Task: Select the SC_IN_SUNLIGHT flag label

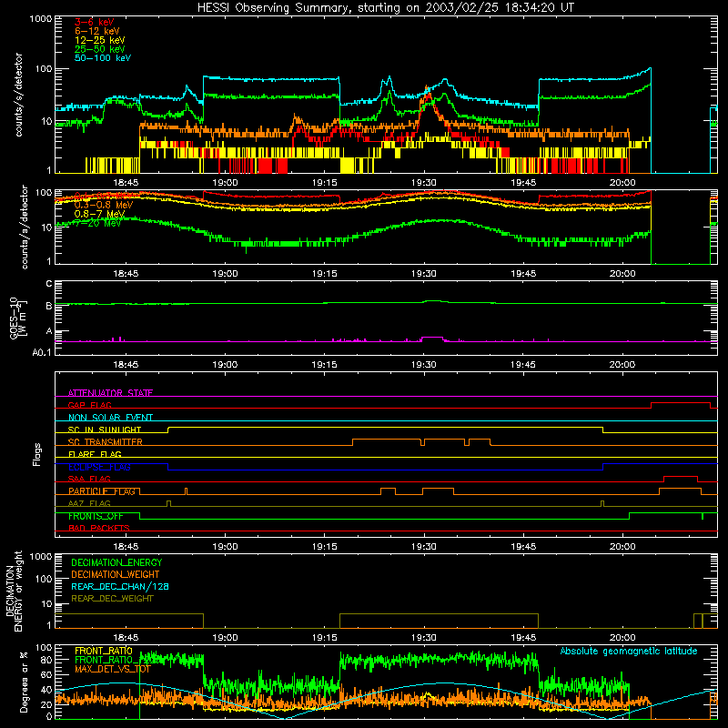Action: point(105,430)
